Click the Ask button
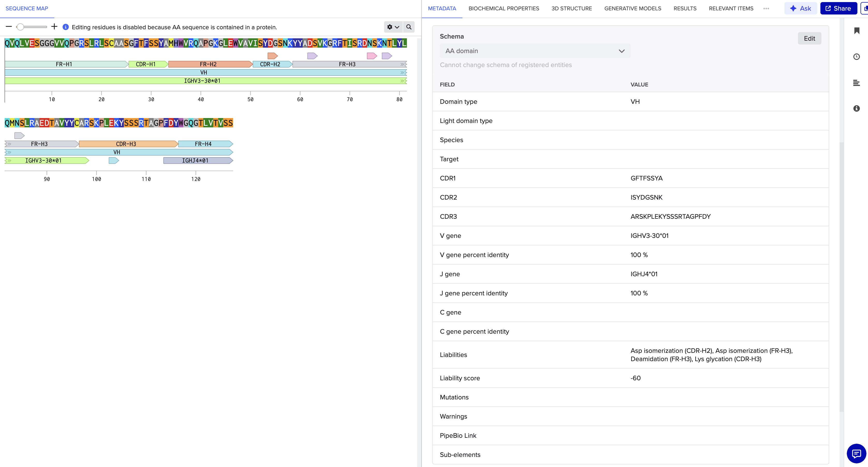 point(800,9)
